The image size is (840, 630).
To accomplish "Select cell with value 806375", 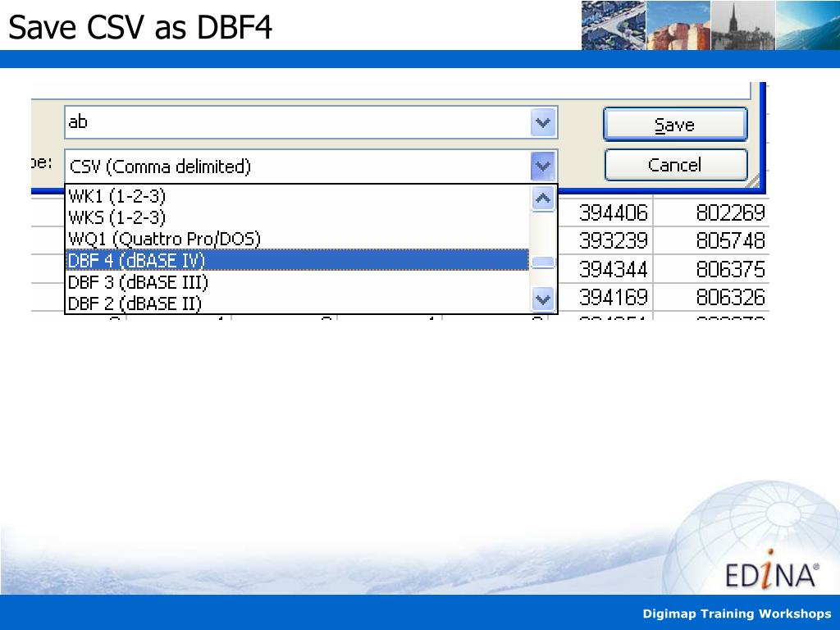I will tap(712, 269).
